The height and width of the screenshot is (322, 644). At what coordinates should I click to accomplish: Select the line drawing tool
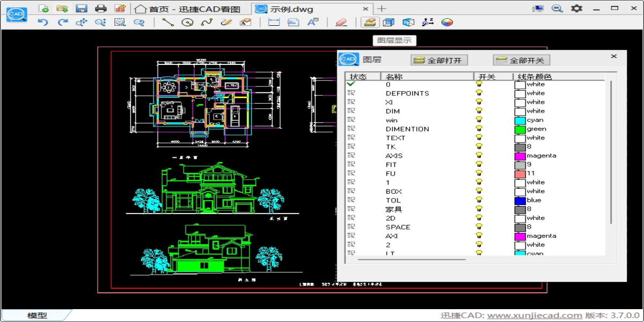tap(168, 23)
